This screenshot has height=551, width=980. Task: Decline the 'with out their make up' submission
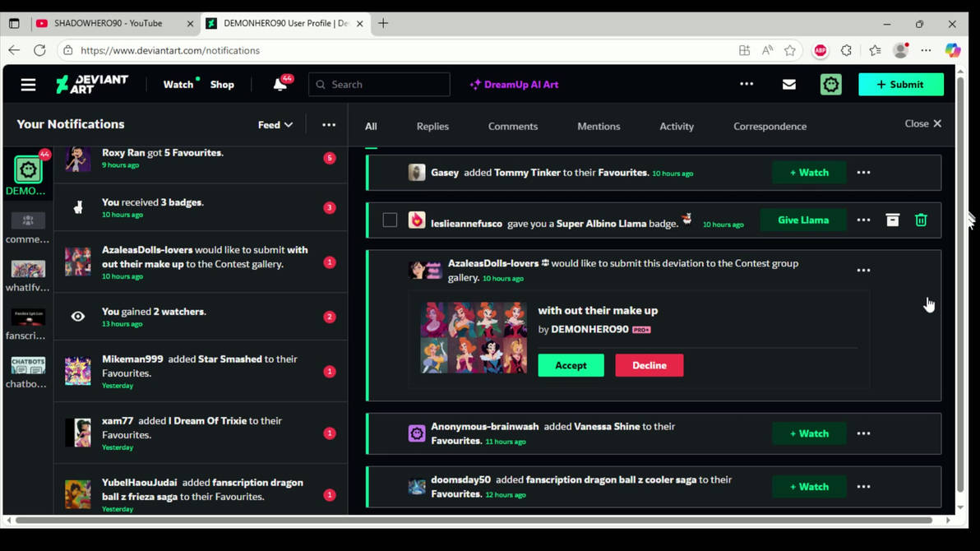coord(649,365)
